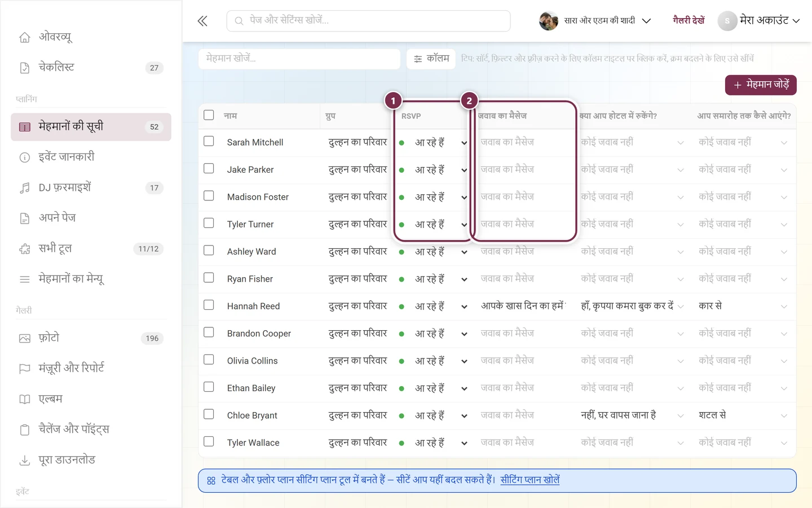
Task: Check the box for Sarah Mitchell
Action: 209,141
